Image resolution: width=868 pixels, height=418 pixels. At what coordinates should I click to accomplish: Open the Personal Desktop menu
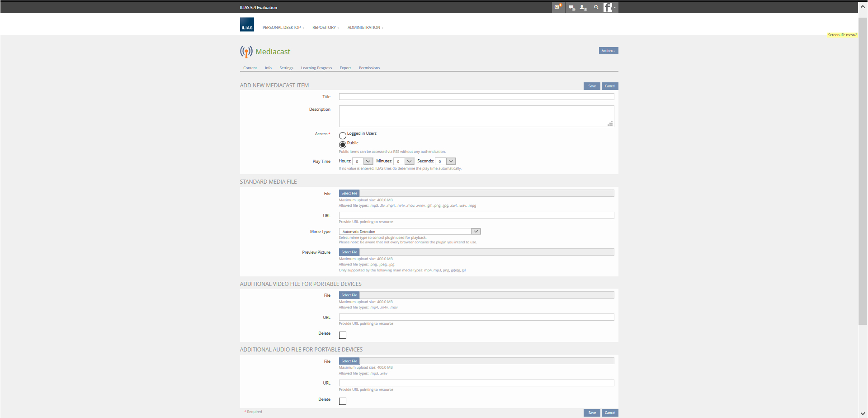pyautogui.click(x=283, y=28)
